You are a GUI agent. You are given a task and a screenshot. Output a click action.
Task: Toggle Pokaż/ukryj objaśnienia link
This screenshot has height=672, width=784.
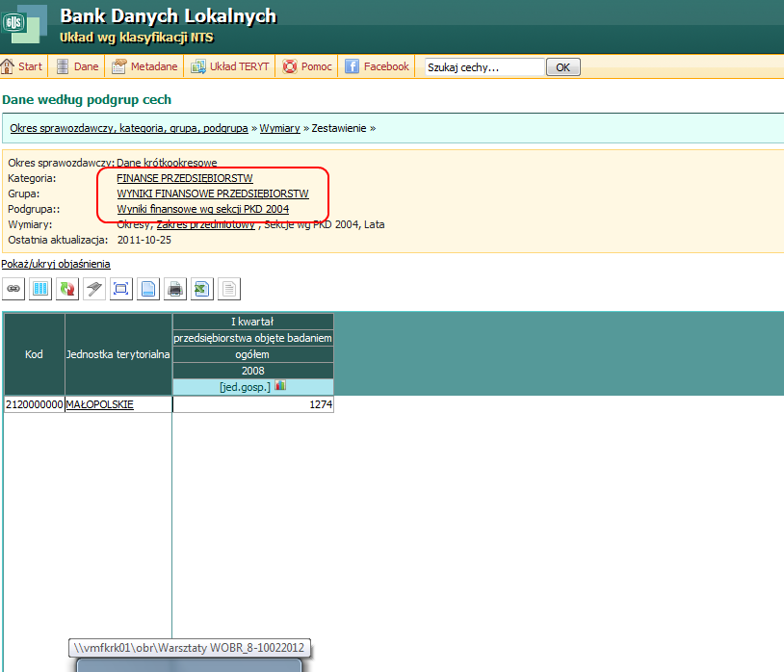56,264
